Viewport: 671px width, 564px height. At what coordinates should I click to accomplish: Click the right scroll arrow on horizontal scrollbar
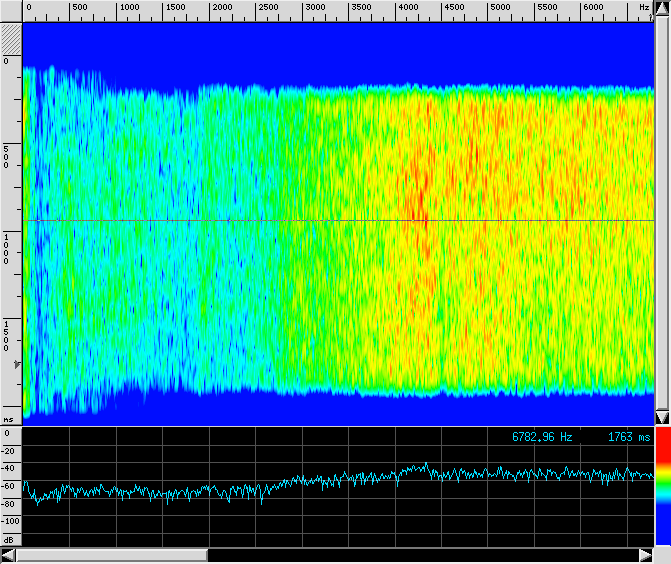coord(646,555)
